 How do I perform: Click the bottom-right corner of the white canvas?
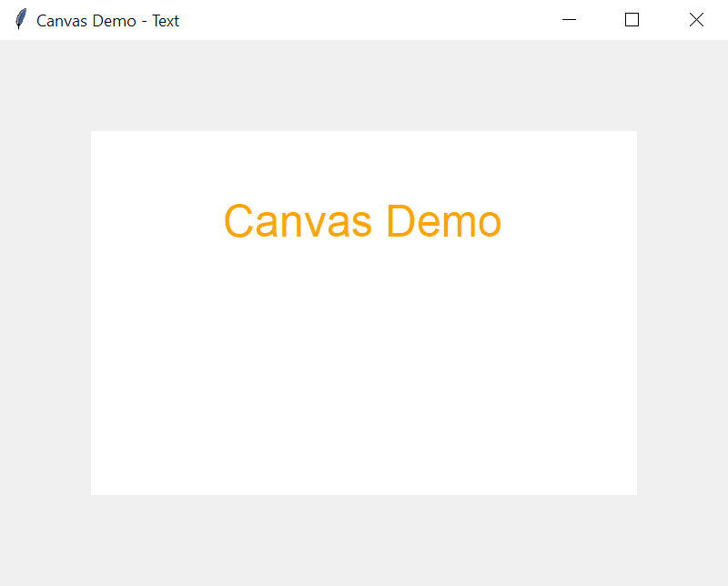click(634, 491)
